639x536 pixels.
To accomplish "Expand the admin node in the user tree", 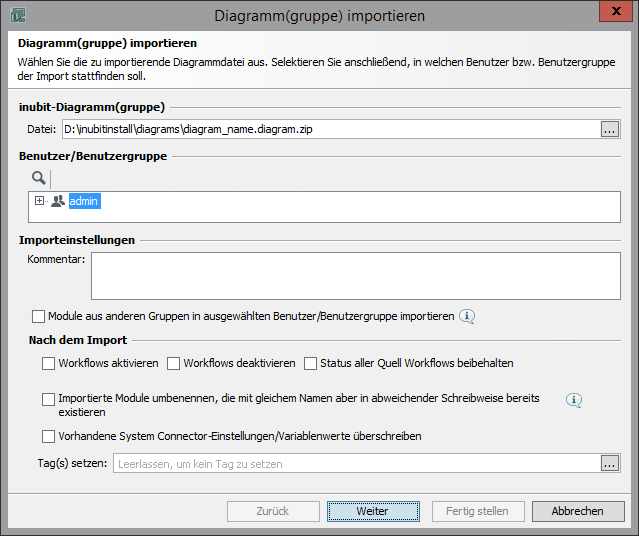I will pyautogui.click(x=40, y=201).
